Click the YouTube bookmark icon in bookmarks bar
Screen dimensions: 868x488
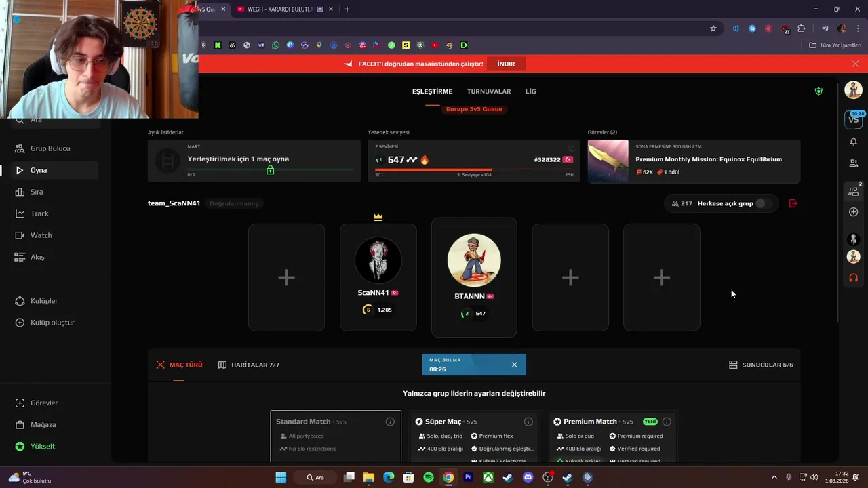pyautogui.click(x=435, y=45)
